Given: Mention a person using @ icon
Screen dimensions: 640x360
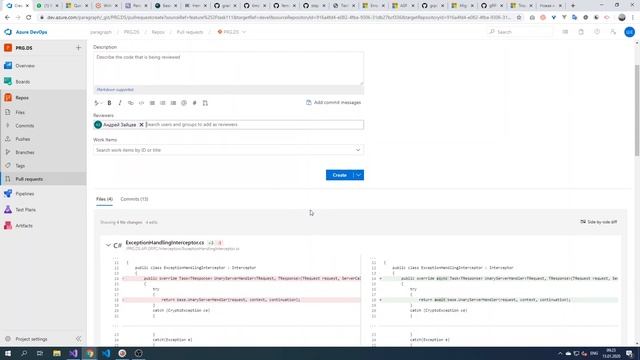Looking at the screenshot, I should click(184, 103).
